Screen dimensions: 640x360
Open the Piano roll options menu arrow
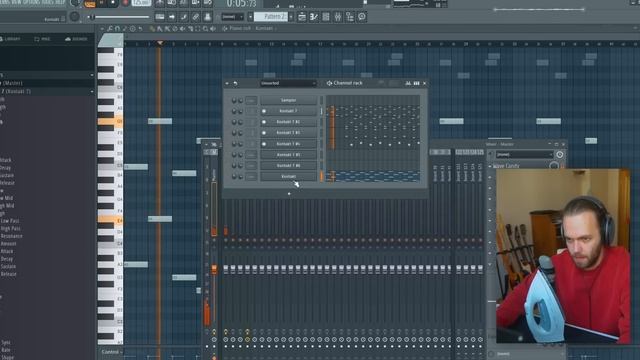[x=102, y=29]
